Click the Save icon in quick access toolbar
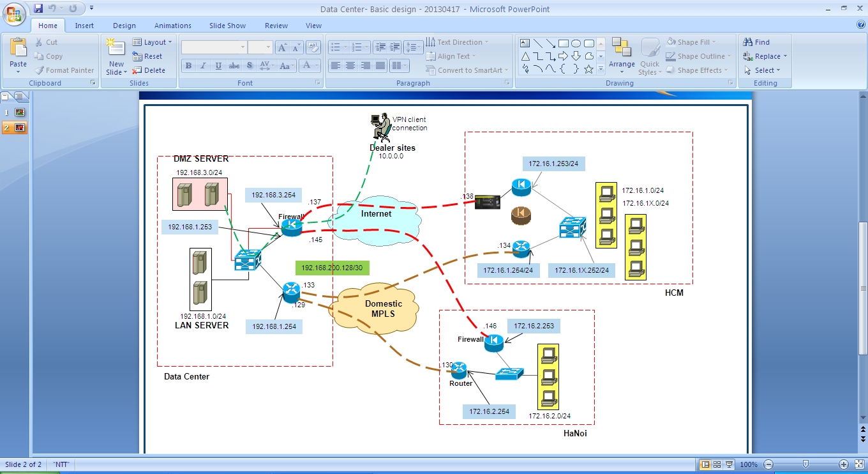 coord(38,8)
